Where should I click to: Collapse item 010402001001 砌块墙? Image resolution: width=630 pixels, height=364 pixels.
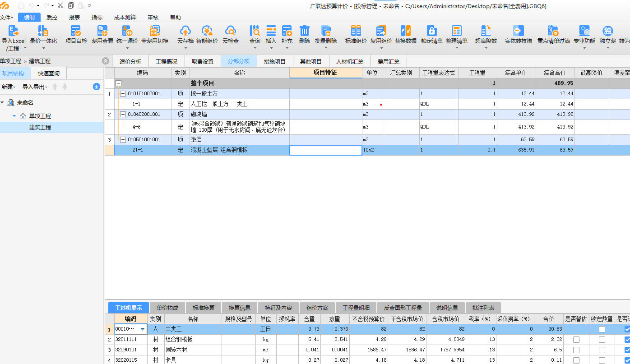point(123,115)
